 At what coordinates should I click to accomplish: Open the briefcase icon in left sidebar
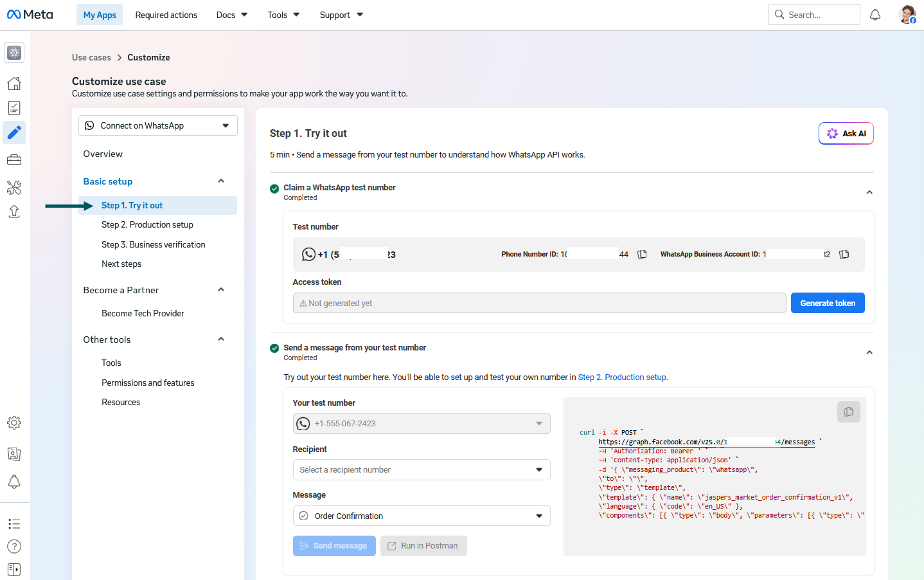(14, 159)
